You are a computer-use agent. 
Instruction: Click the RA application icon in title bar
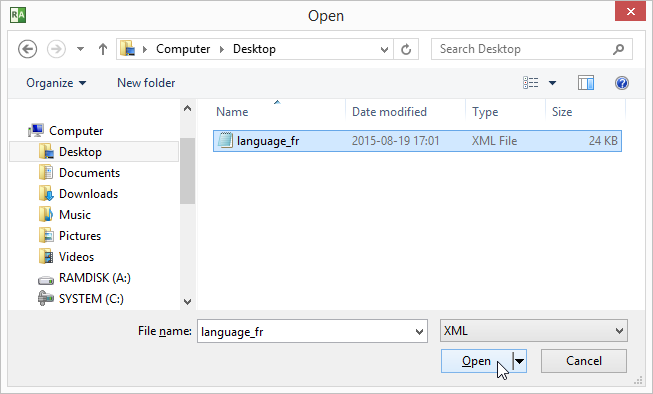(x=18, y=15)
